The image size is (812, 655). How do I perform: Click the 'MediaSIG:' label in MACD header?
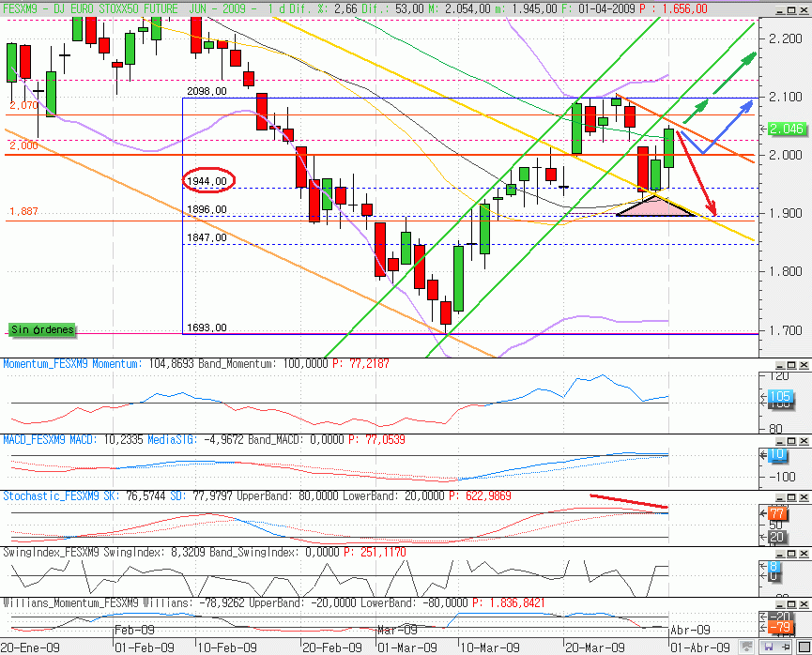click(x=172, y=440)
